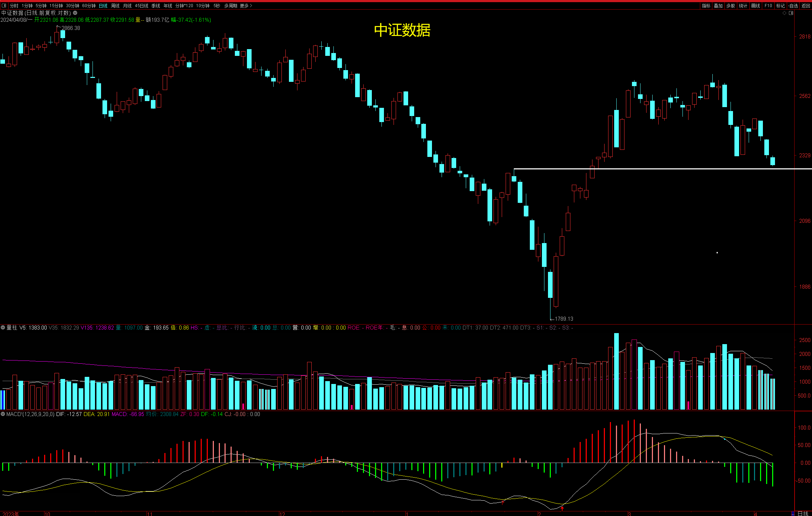Open the 统计 statistics tool
The width and height of the screenshot is (812, 516).
point(743,6)
